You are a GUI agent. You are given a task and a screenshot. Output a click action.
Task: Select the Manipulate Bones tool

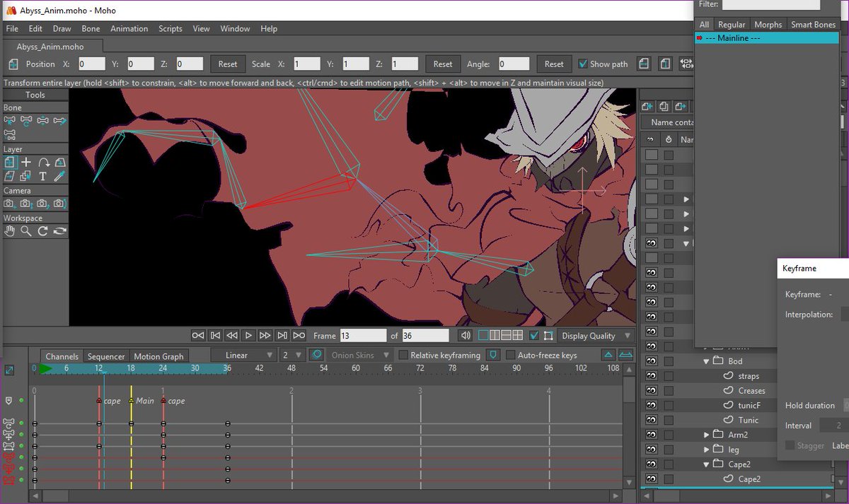click(27, 121)
